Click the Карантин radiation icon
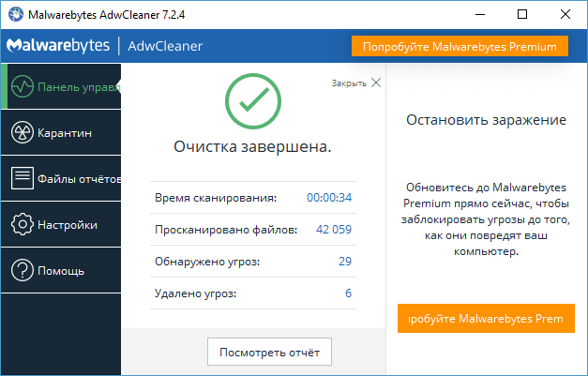Viewport: 588px width, 376px height. pyautogui.click(x=23, y=133)
